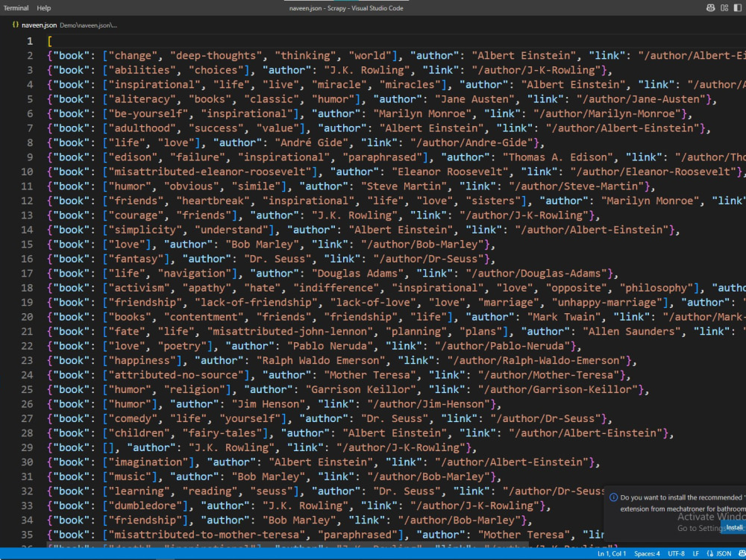Image resolution: width=746 pixels, height=560 pixels.
Task: Click the empty brackets on line 29
Action: (108, 448)
